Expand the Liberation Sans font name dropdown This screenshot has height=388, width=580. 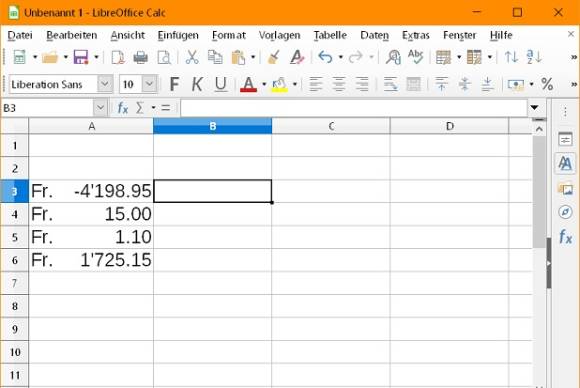tap(105, 84)
